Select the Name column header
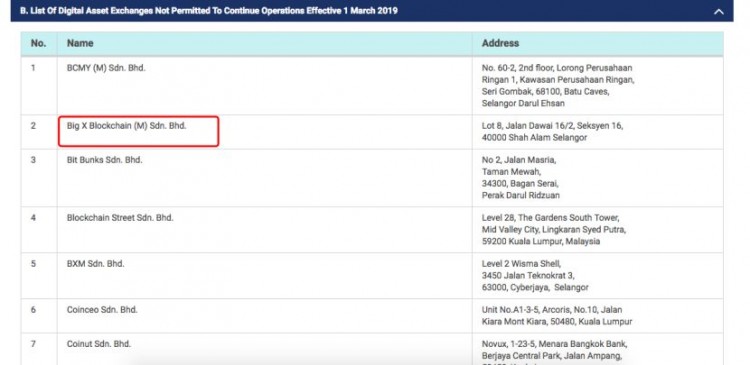The height and width of the screenshot is (365, 750). [80, 43]
